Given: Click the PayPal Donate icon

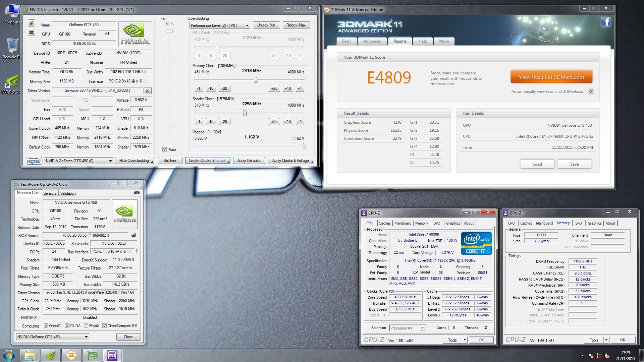Looking at the screenshot, I should click(34, 161).
